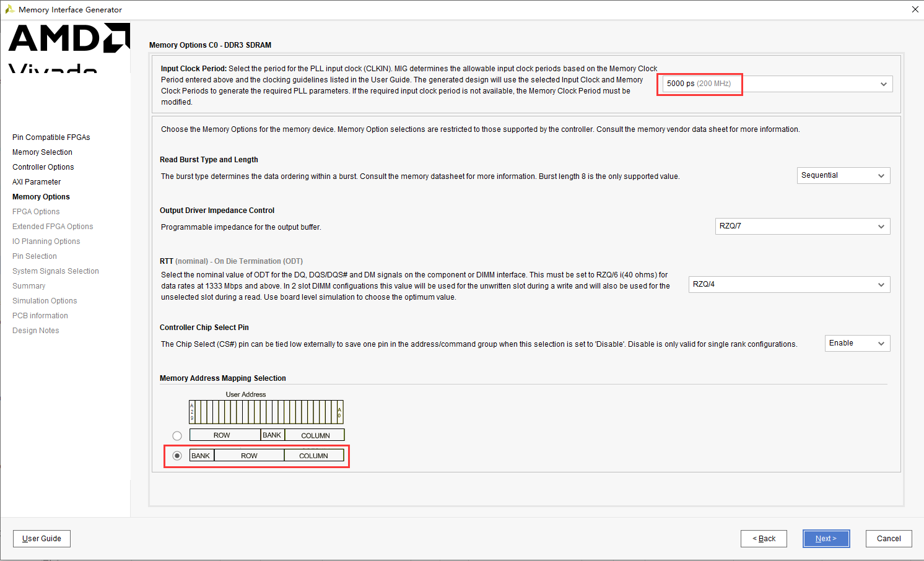This screenshot has width=924, height=561.
Task: Cancel the Memory Interface Generator wizard
Action: click(889, 538)
